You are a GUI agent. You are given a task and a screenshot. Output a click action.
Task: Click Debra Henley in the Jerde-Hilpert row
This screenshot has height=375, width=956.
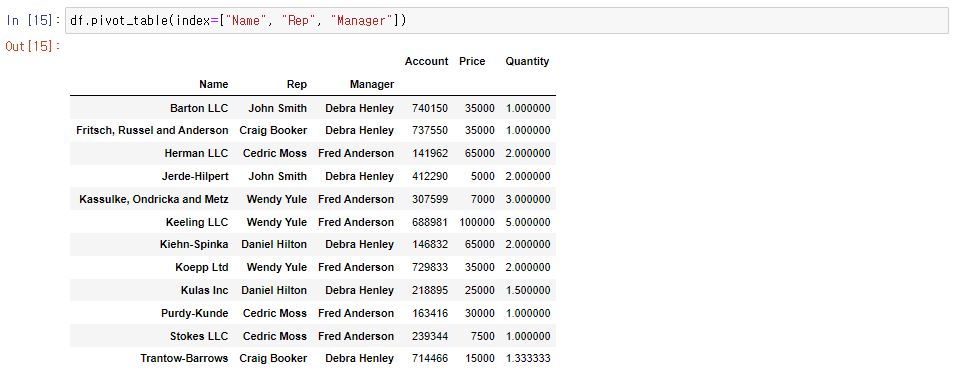(360, 176)
